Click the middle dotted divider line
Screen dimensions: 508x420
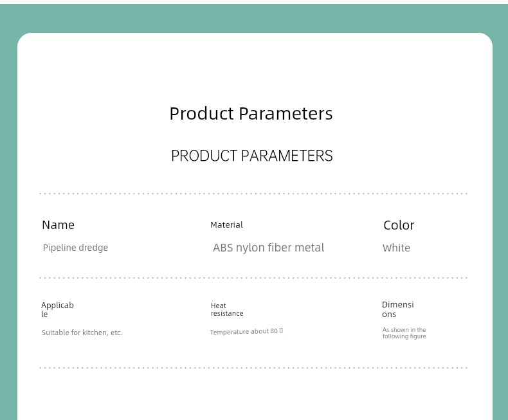(253, 278)
